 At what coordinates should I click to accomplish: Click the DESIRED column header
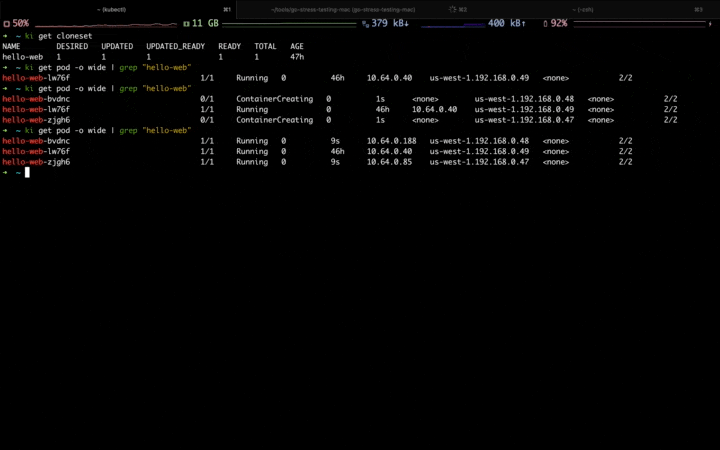click(72, 46)
